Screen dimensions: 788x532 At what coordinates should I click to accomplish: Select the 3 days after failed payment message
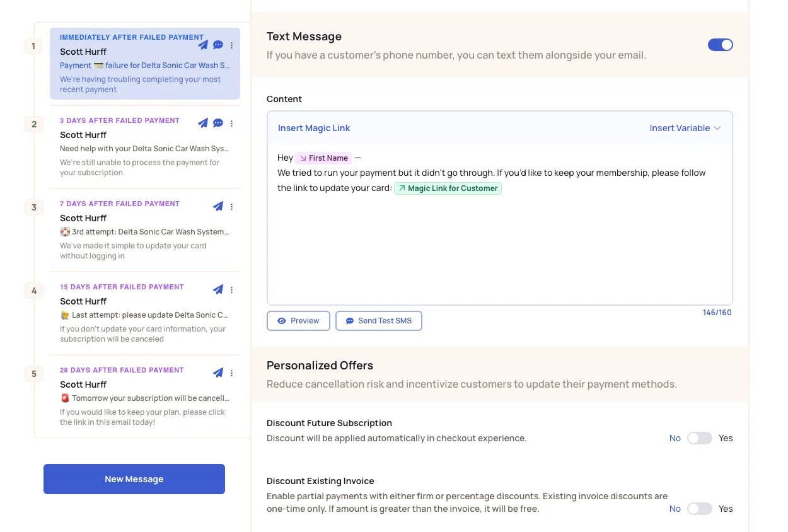pyautogui.click(x=139, y=146)
